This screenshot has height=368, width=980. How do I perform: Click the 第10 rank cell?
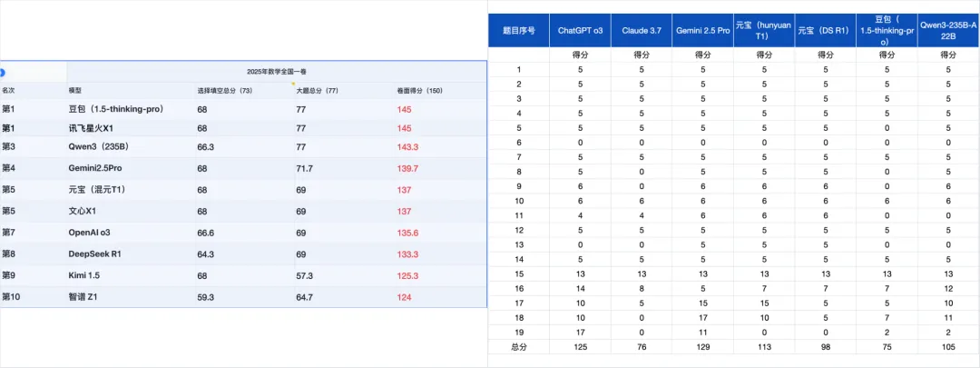(34, 297)
